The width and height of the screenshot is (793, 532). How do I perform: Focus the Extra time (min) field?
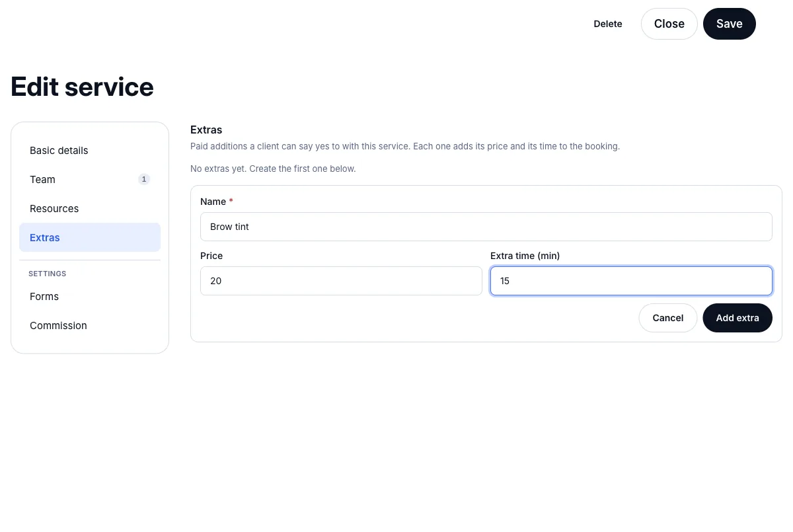[631, 281]
